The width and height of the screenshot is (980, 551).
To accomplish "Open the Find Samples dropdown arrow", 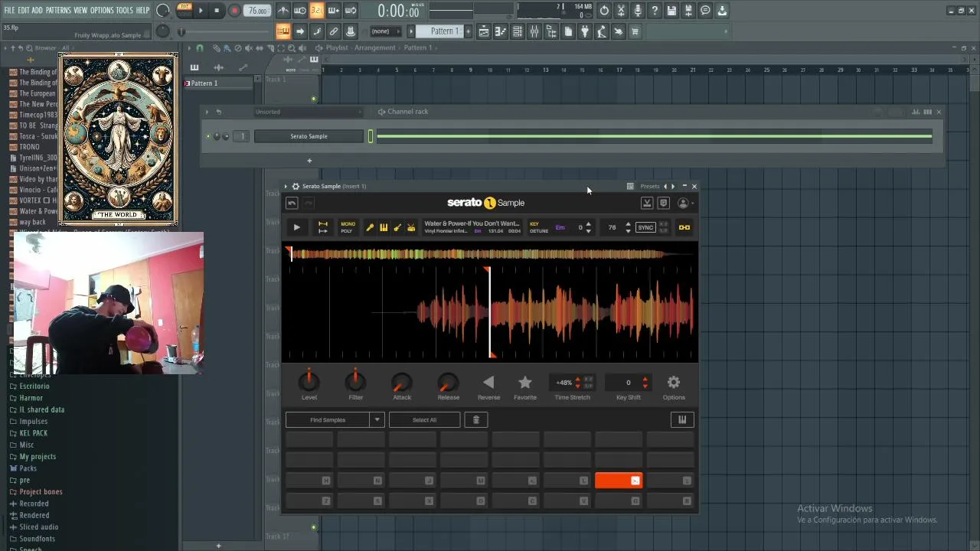I will point(377,419).
